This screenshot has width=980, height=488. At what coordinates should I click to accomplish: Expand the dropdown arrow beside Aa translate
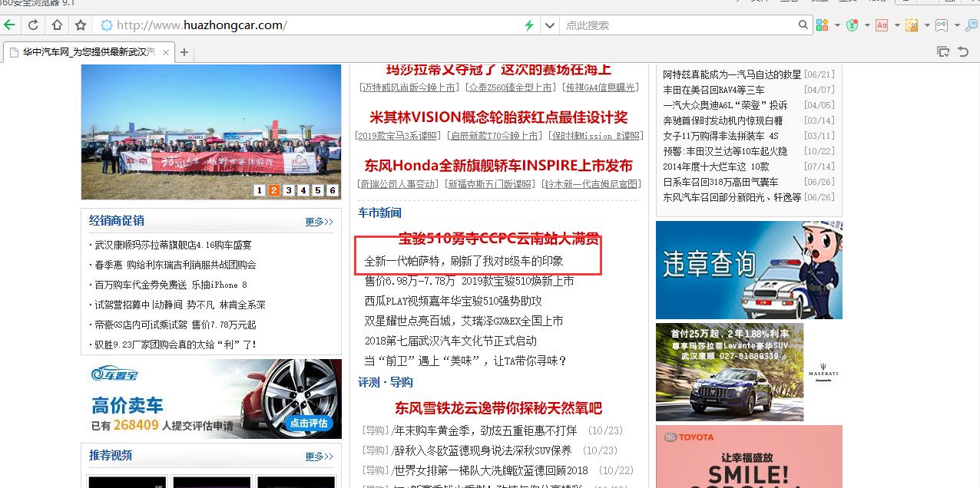pos(897,25)
